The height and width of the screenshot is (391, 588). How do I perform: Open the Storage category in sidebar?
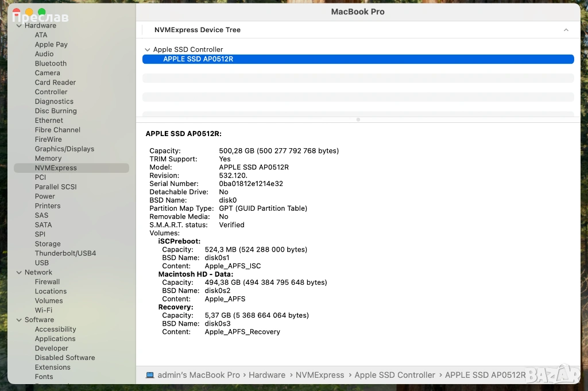[48, 244]
